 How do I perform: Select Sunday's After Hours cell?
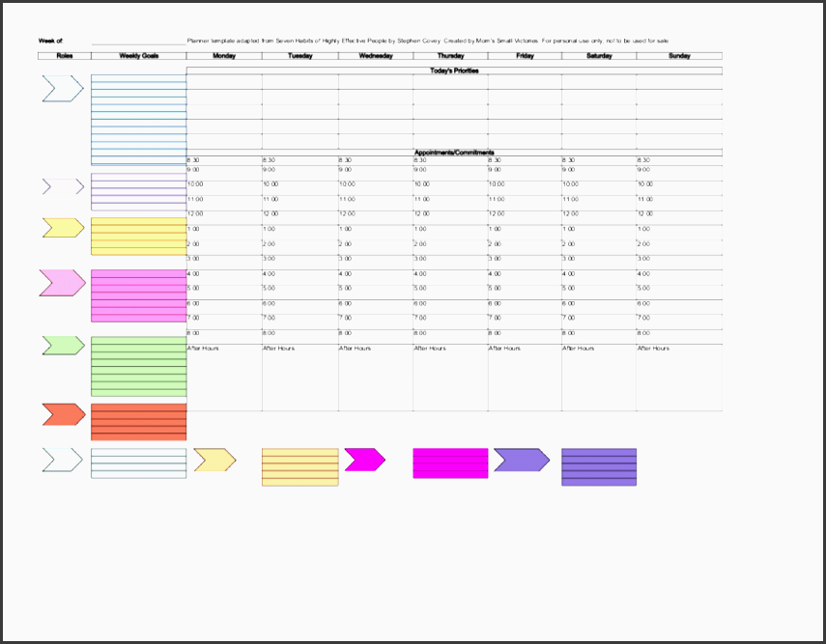point(679,378)
